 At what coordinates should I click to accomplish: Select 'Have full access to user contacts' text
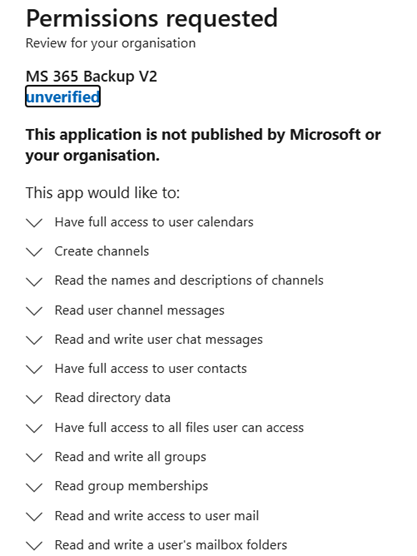click(151, 369)
